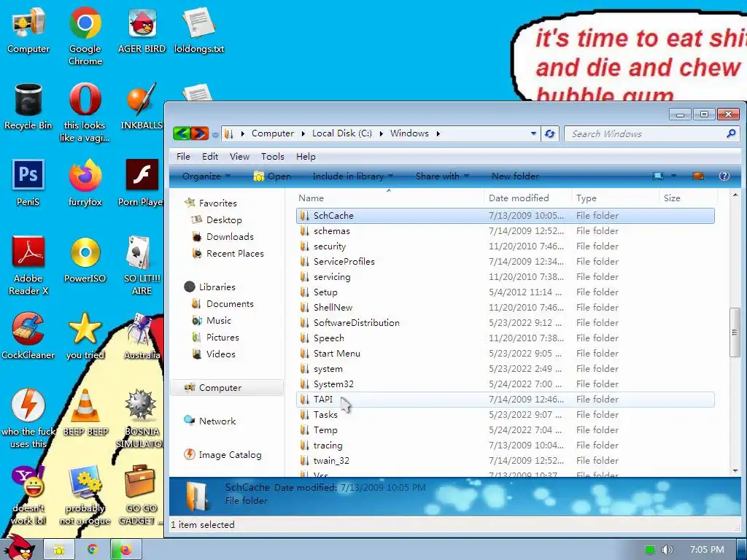Click the volume speaker tray icon

click(x=667, y=550)
